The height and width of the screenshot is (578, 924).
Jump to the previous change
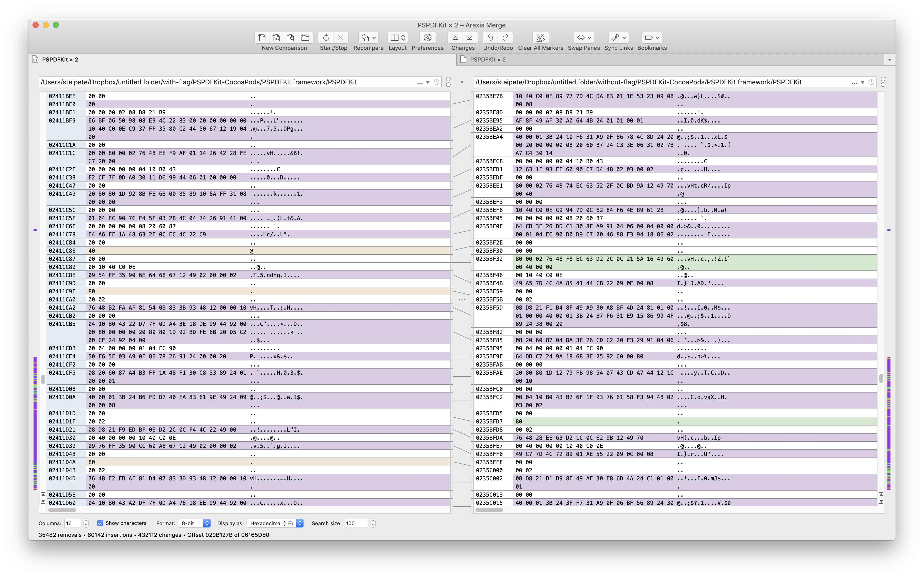click(455, 37)
